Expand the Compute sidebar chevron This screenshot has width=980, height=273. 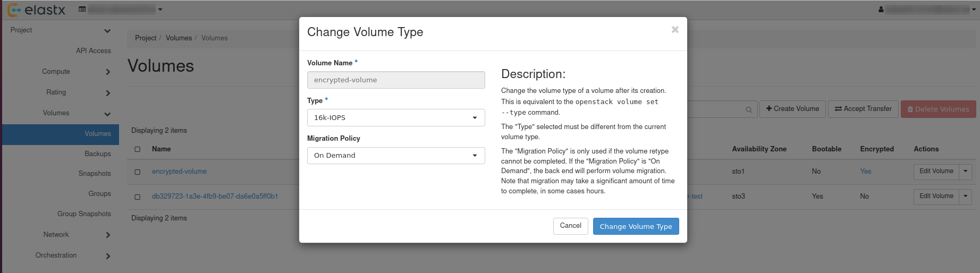point(108,72)
